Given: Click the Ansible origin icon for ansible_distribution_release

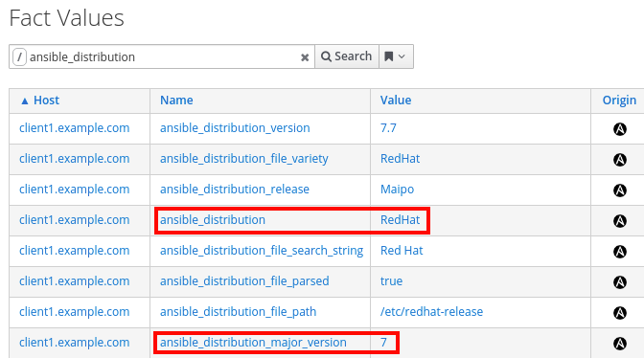Looking at the screenshot, I should point(619,190).
